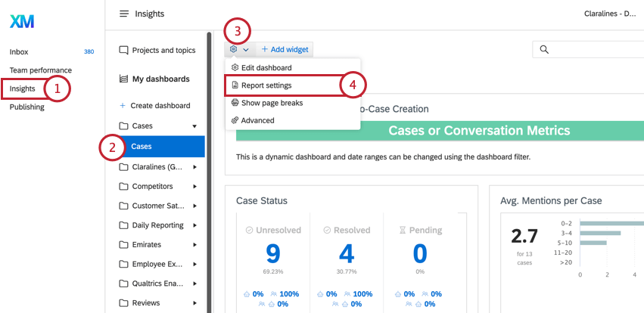Select Edit dashboard from menu
This screenshot has height=313, width=644.
(x=293, y=68)
